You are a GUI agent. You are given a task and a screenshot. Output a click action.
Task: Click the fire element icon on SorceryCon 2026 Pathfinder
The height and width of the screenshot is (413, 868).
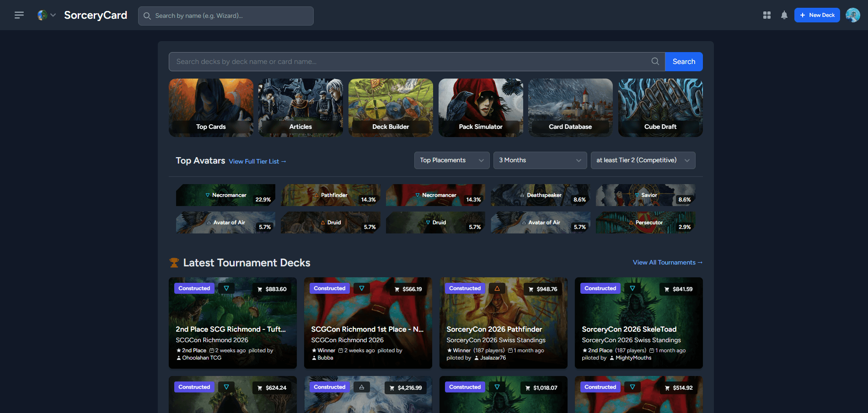click(497, 288)
